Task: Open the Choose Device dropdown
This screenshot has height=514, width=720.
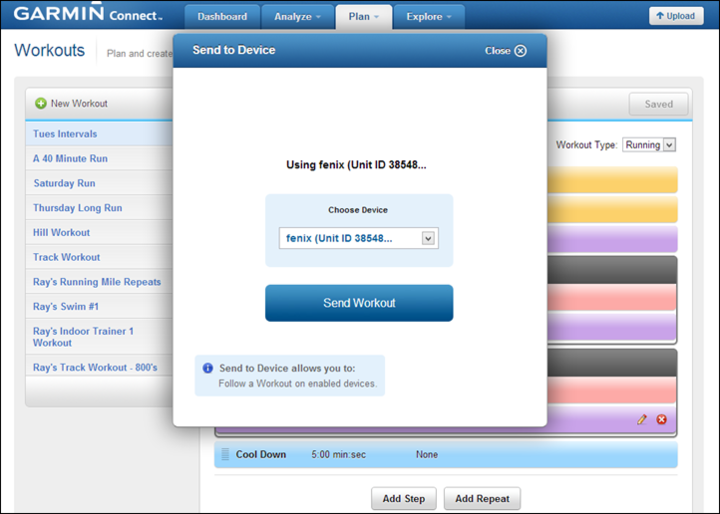Action: pos(358,238)
